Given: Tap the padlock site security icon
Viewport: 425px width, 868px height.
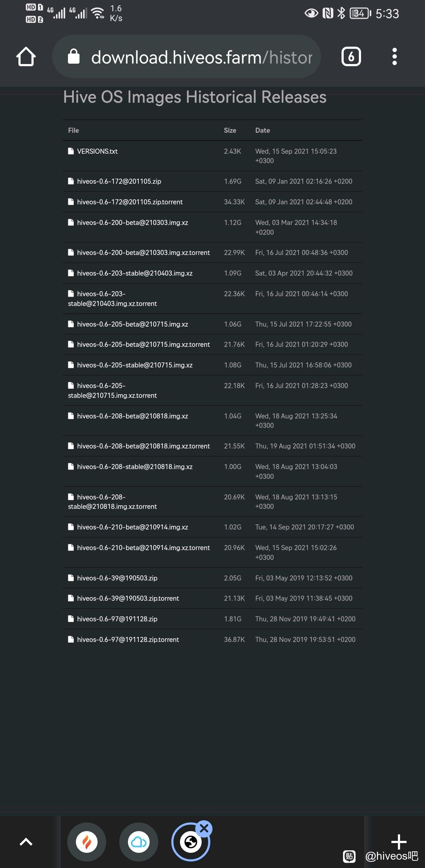Looking at the screenshot, I should click(74, 57).
